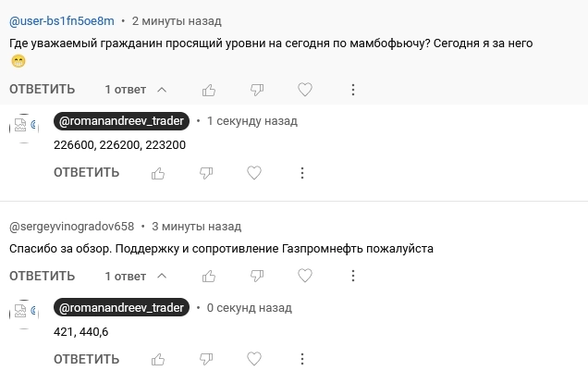588x383 pixels.
Task: Like the reply "226600, 226200, 223200"
Action: click(x=158, y=172)
